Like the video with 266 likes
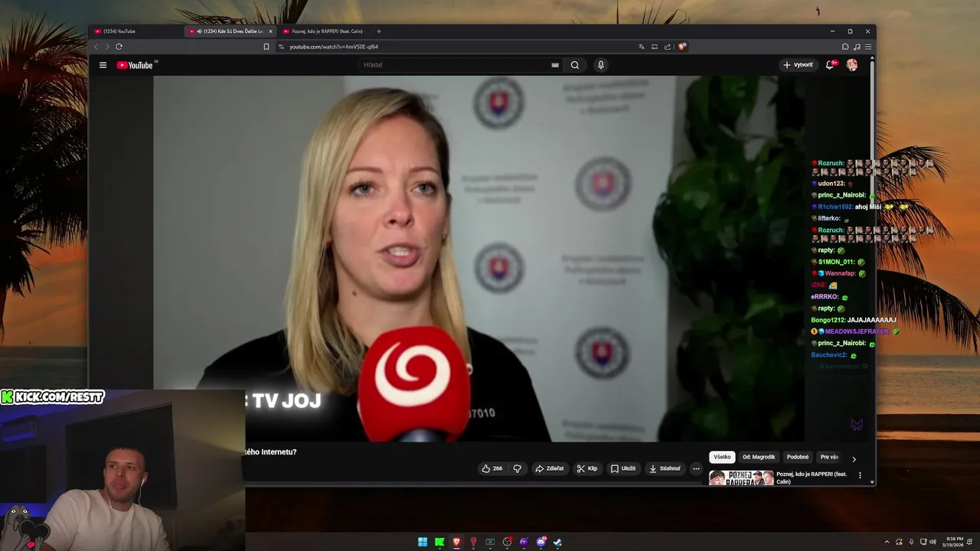 492,468
